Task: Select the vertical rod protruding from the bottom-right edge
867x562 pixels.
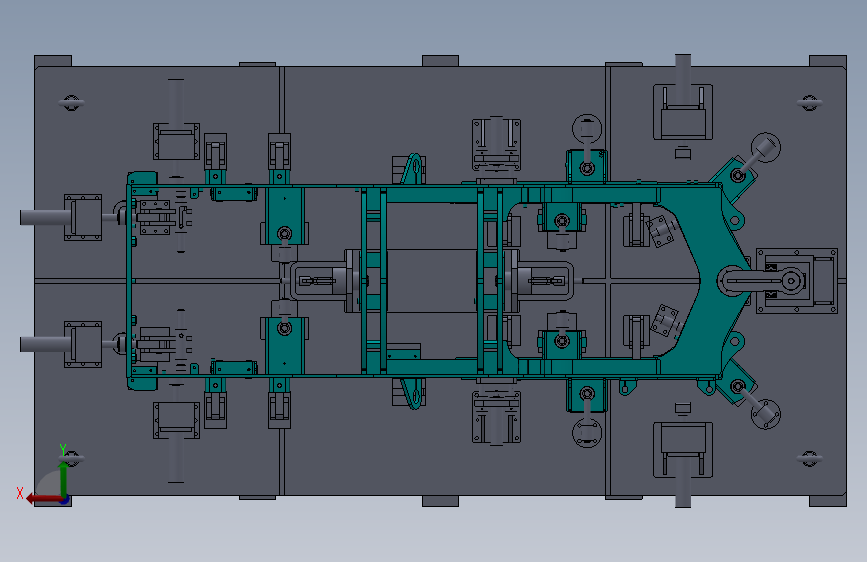Action: tap(683, 482)
